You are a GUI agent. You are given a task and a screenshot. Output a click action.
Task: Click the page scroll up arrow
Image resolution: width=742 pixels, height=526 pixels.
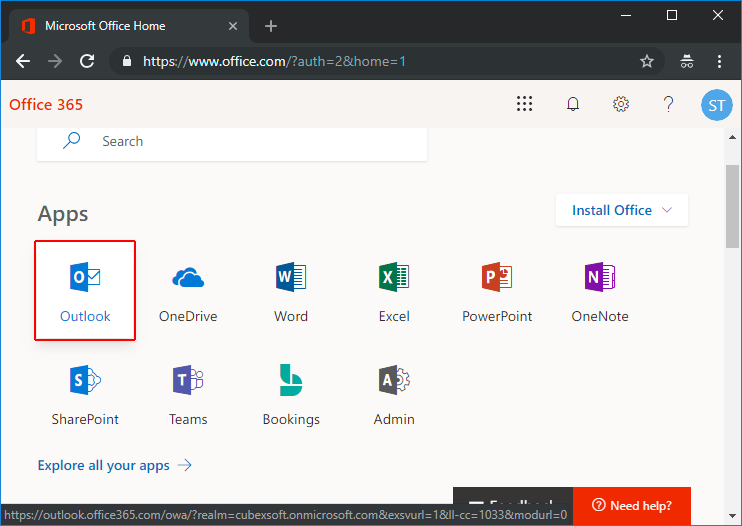(x=733, y=137)
